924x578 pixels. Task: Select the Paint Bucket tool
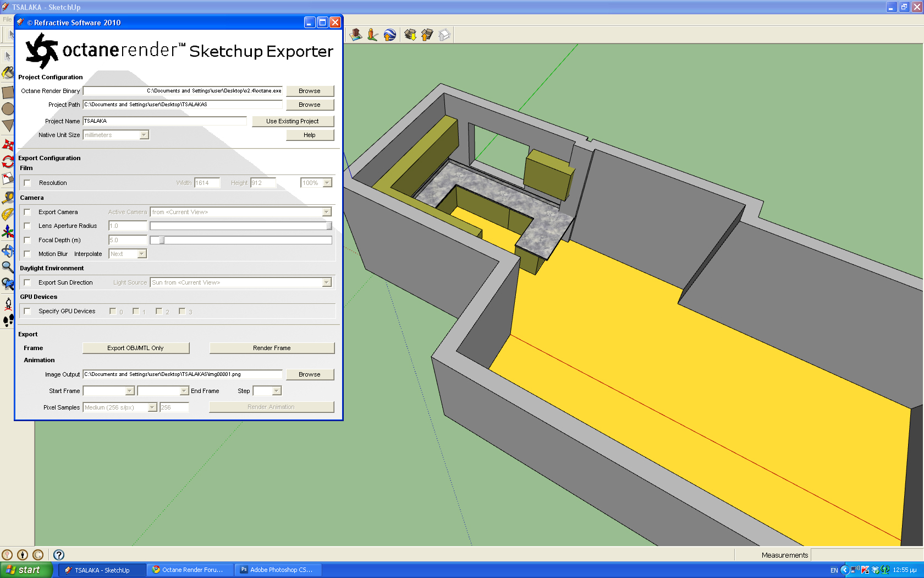click(x=7, y=73)
